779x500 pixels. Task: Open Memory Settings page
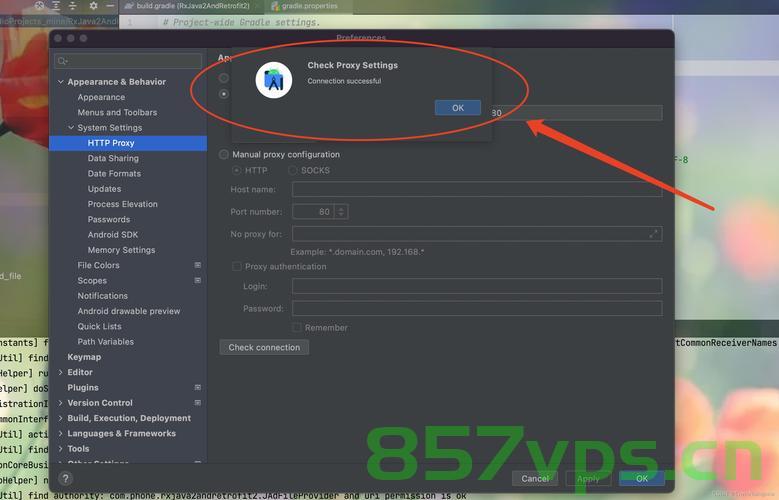tap(121, 250)
